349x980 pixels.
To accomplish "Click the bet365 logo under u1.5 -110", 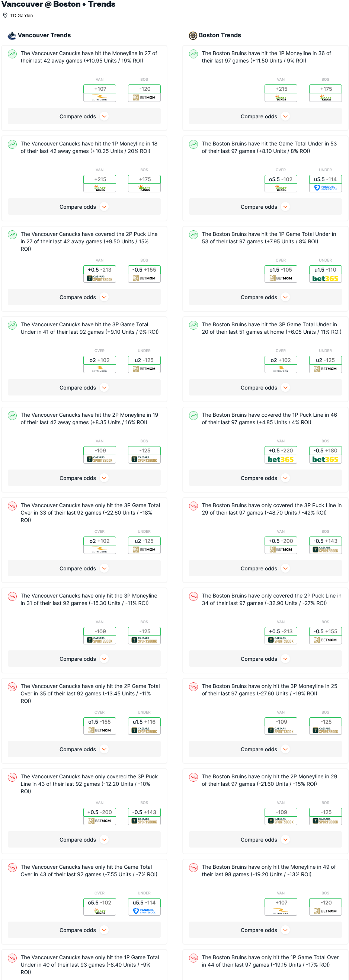I will tap(325, 279).
